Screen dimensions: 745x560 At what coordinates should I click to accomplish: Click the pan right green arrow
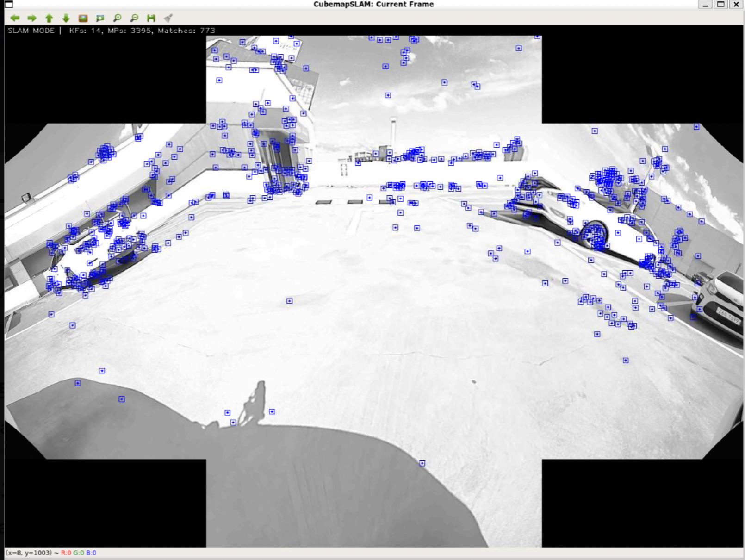click(x=32, y=18)
